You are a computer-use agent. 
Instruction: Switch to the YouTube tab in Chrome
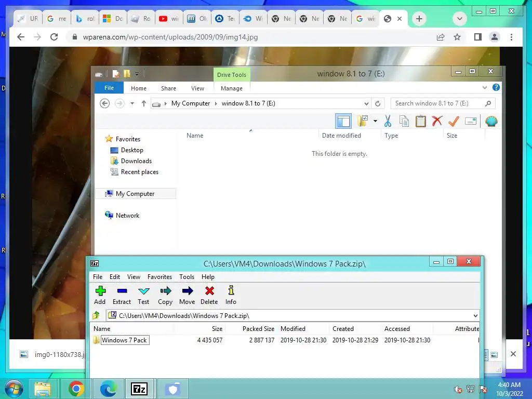169,19
